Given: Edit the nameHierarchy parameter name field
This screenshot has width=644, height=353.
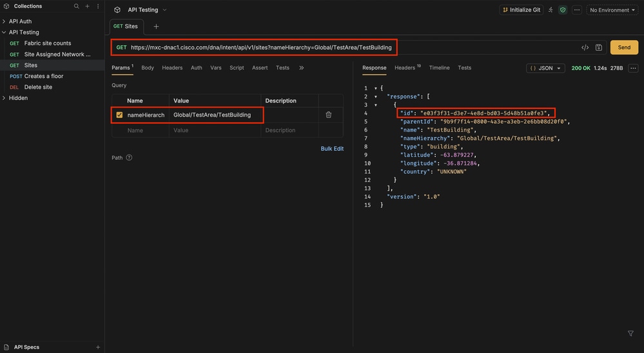Looking at the screenshot, I should 146,115.
